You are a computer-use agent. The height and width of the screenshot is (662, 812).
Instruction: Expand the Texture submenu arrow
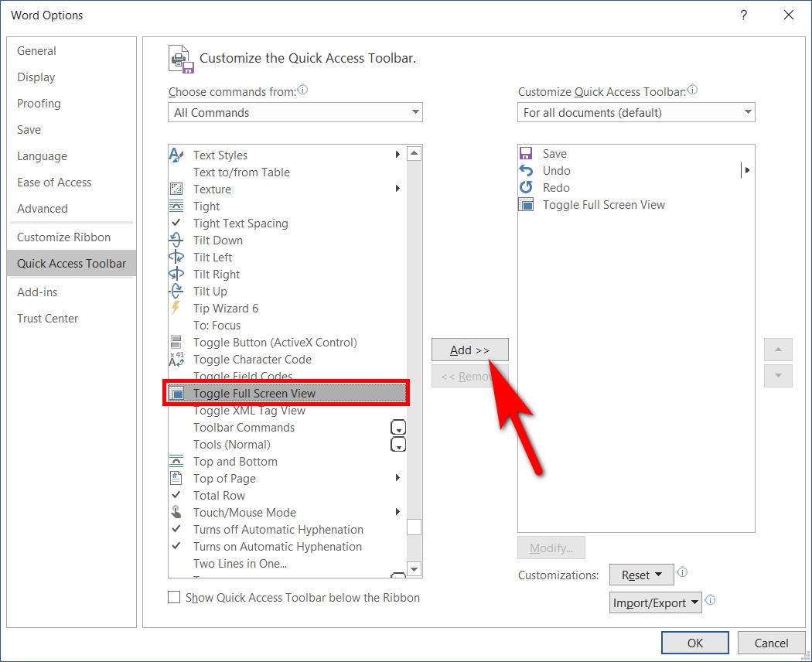click(x=397, y=189)
